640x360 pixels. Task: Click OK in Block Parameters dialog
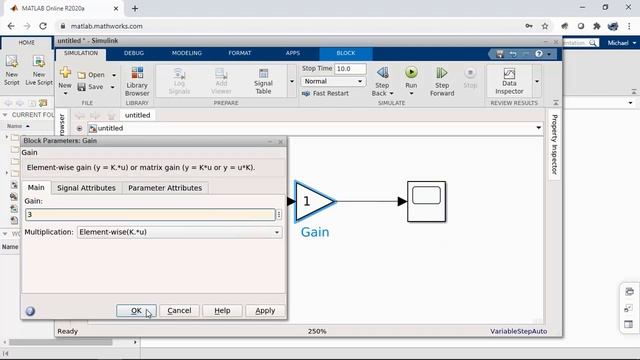[136, 311]
